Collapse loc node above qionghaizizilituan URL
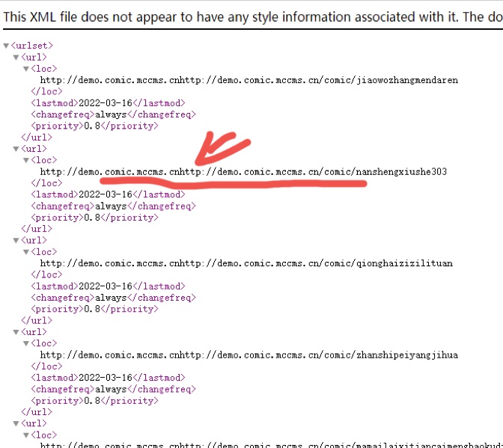Image resolution: width=503 pixels, height=448 pixels. tap(26, 252)
